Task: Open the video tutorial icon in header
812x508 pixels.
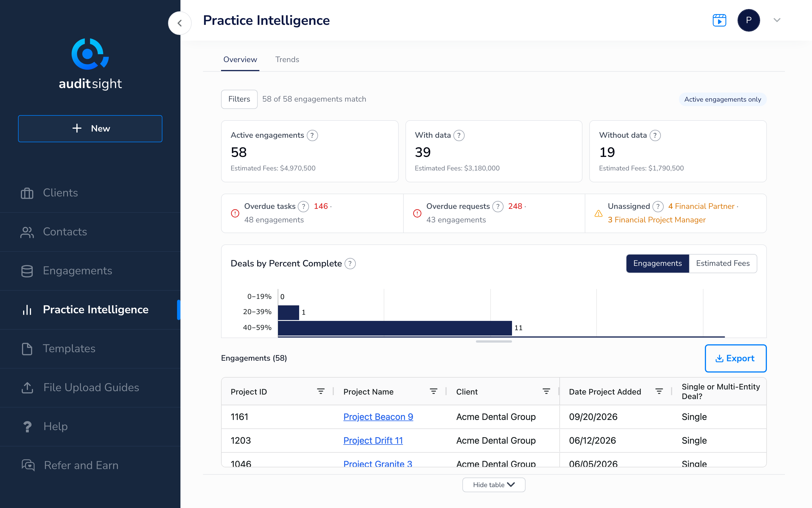Action: pos(720,21)
